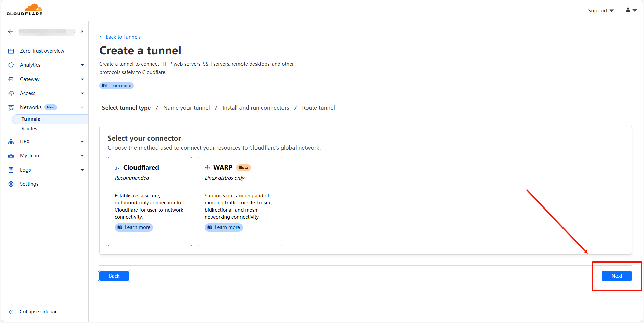Click the Zero Trust overview icon
Screen dimensions: 644x323
click(x=11, y=51)
